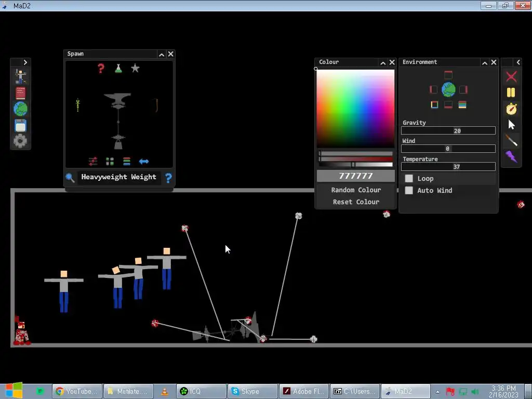The height and width of the screenshot is (399, 532).
Task: Click the Gravity value slider
Action: 448,130
